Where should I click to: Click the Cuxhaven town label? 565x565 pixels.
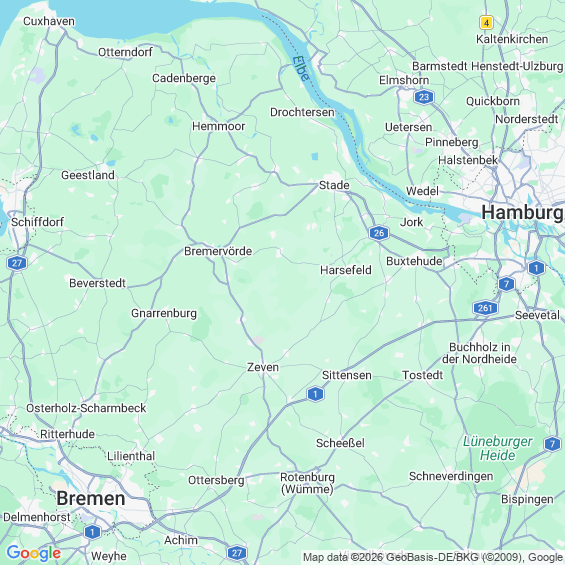coord(49,21)
